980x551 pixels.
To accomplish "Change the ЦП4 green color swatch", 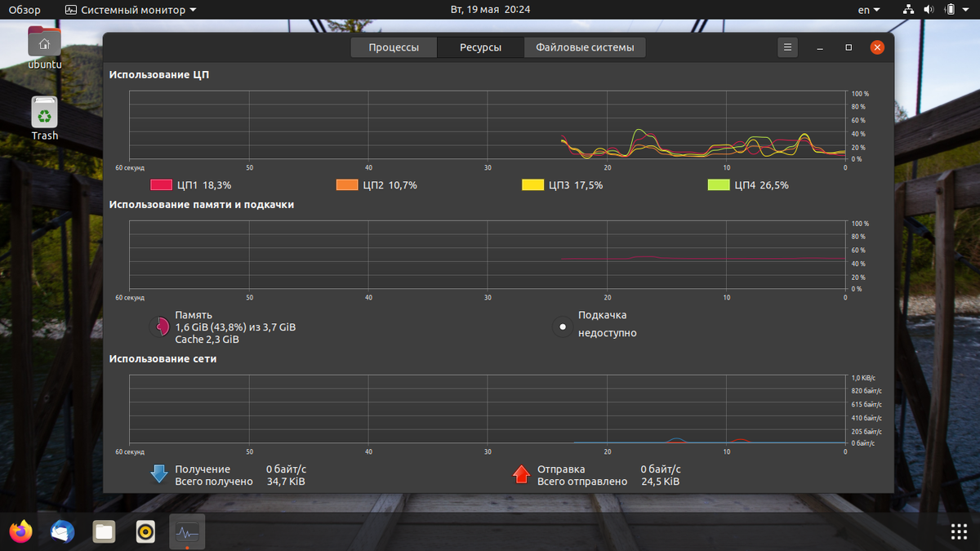I will (719, 185).
